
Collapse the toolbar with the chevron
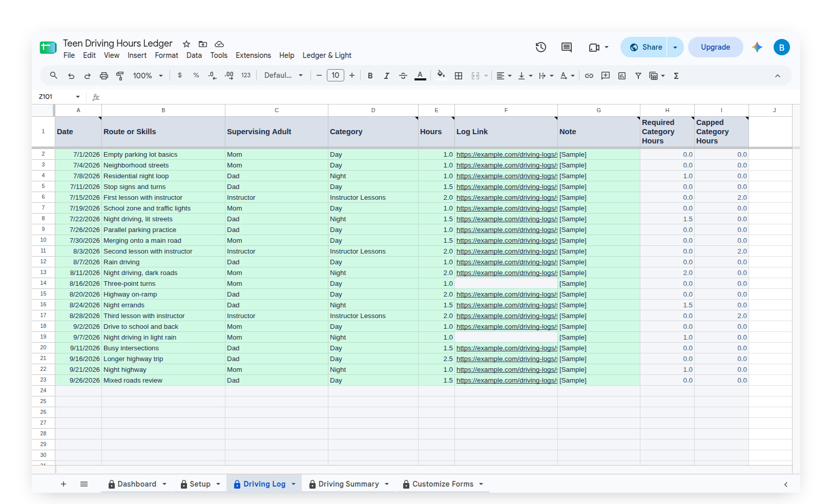(778, 76)
